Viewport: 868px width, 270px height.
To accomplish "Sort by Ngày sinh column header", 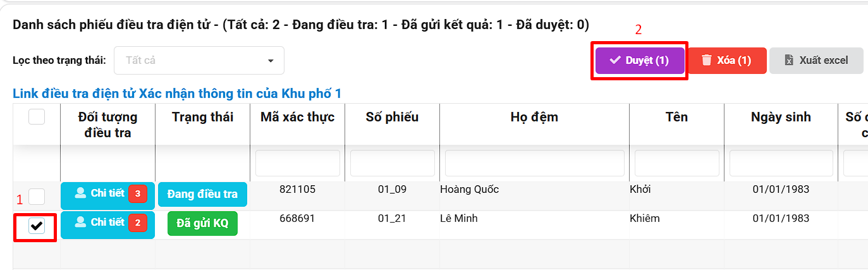I will point(780,117).
